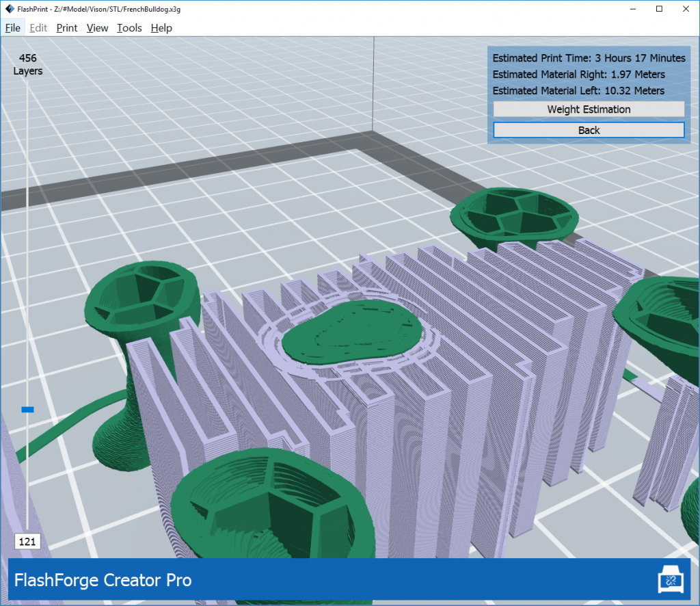Open the Print menu

(66, 27)
